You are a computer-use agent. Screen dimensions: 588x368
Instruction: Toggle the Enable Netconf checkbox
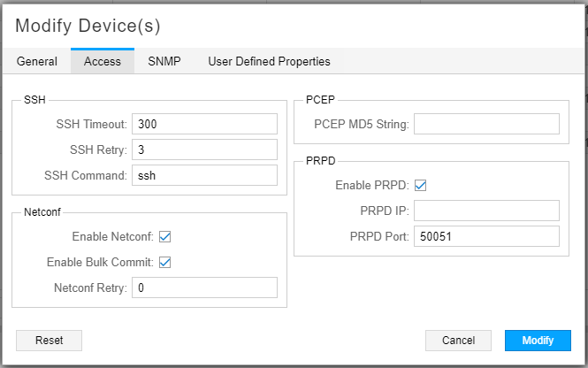164,237
